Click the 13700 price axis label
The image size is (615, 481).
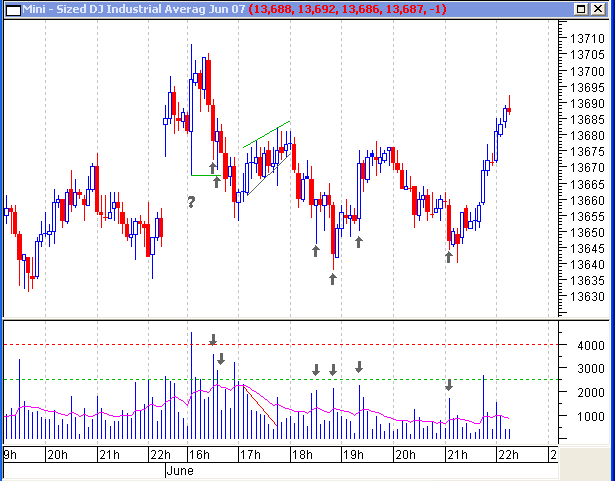click(x=587, y=71)
